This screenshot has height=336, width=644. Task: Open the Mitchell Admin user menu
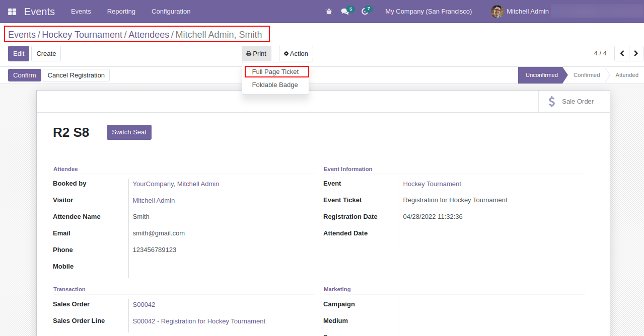[x=520, y=12]
